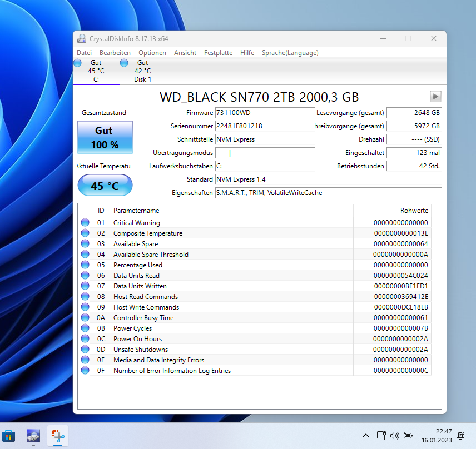Select the Power On Hours row text
The image size is (476, 449).
click(137, 339)
